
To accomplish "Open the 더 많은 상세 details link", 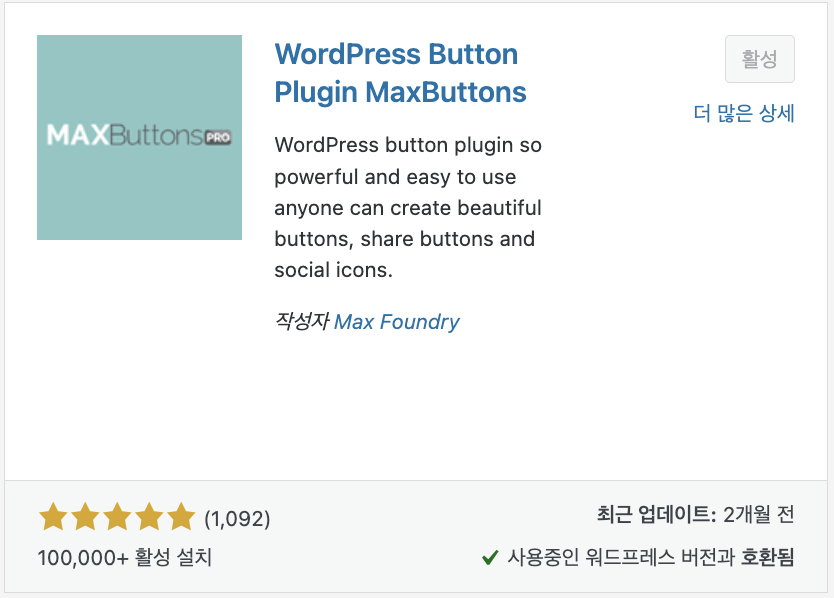I will (x=744, y=113).
